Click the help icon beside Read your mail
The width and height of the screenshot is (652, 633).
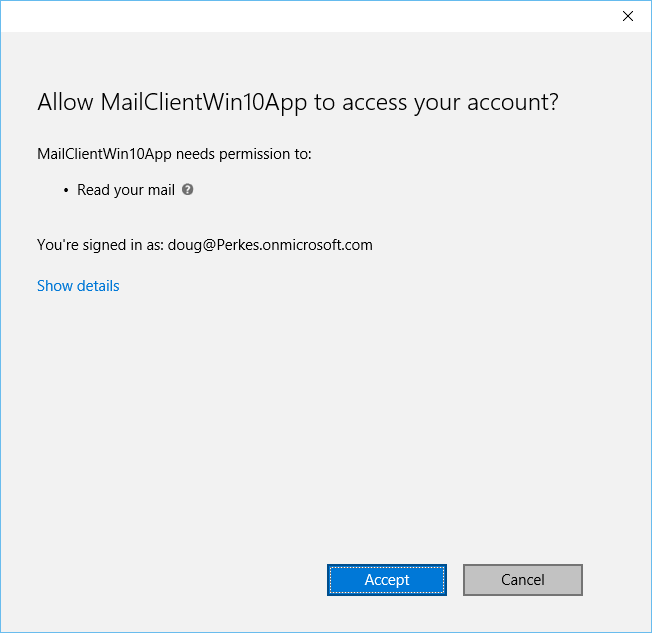[188, 190]
